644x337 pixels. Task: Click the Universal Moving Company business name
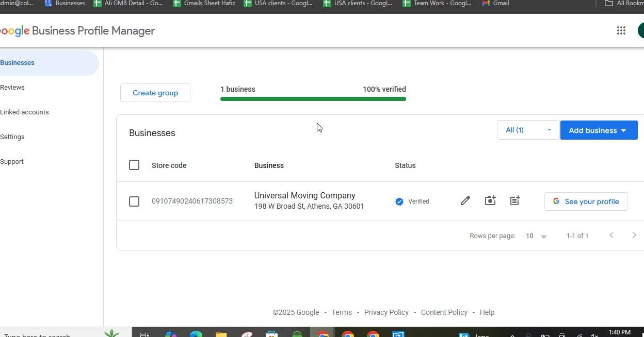tap(304, 196)
